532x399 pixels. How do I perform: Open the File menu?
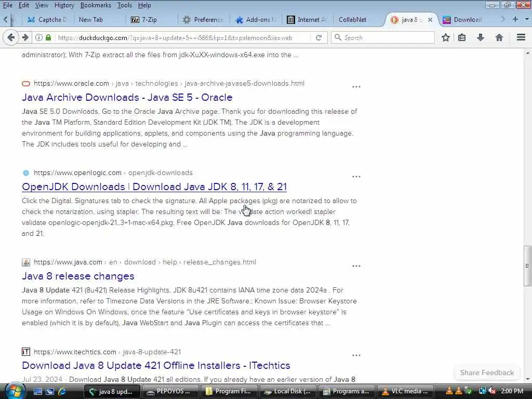(x=7, y=5)
